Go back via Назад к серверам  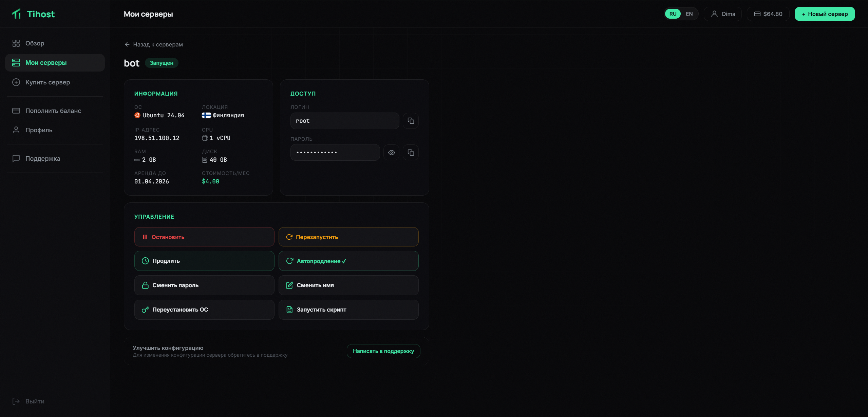(x=154, y=44)
